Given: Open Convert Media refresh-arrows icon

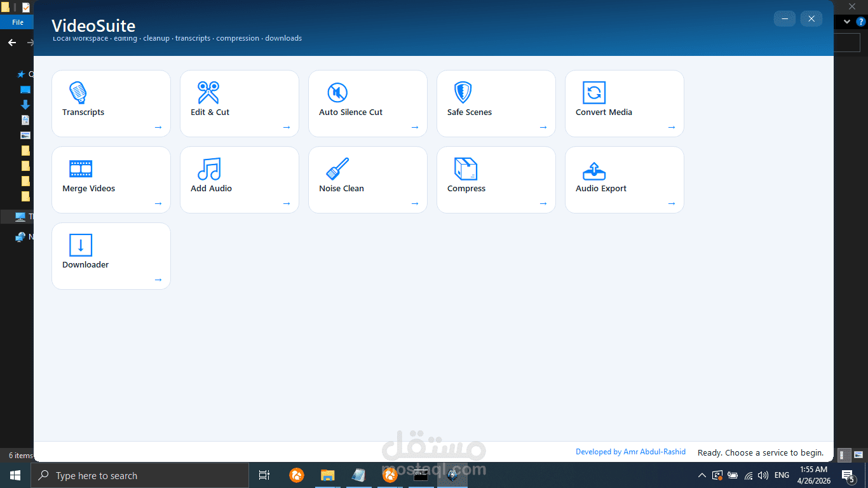Looking at the screenshot, I should [594, 93].
